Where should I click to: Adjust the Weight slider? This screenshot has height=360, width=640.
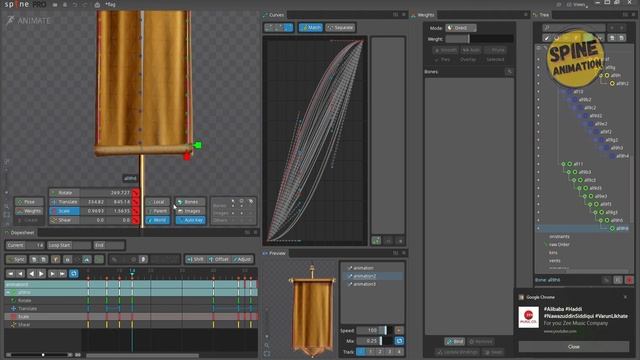(479, 39)
